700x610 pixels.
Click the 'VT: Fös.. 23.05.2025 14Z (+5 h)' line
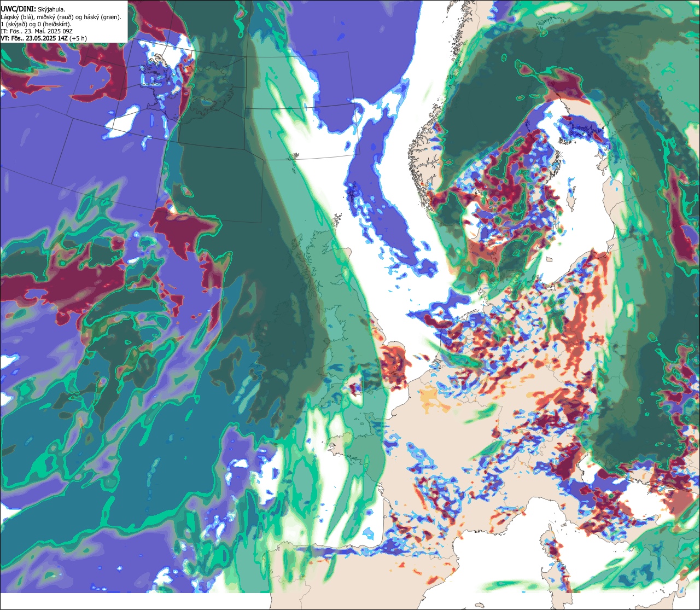[x=44, y=38]
